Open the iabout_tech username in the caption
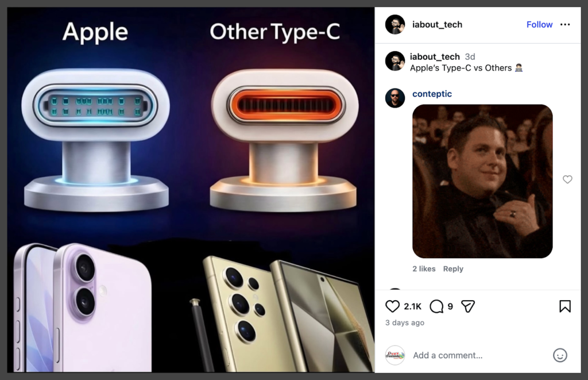588x380 pixels. 435,57
